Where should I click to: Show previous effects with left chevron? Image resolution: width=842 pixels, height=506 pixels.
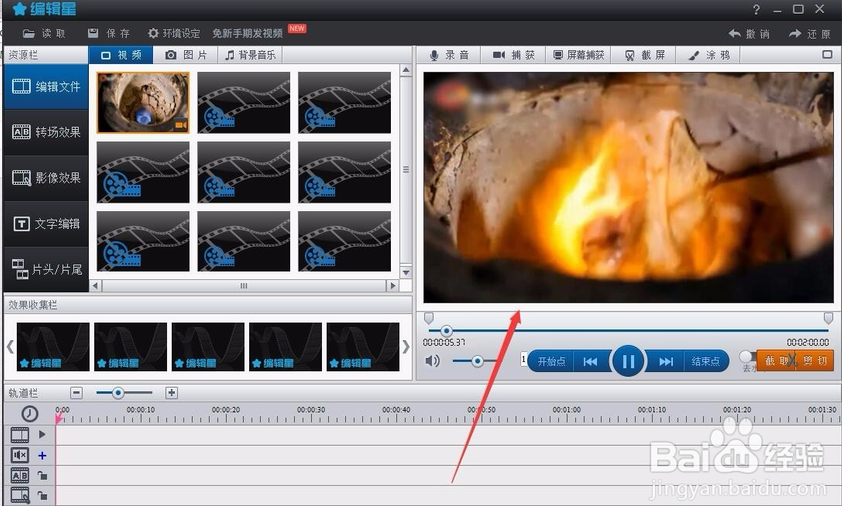10,346
